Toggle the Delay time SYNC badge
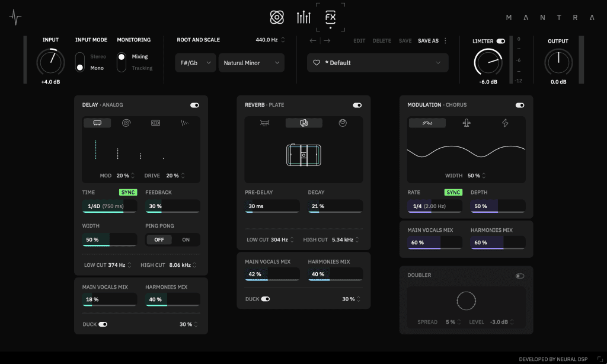 (x=127, y=193)
